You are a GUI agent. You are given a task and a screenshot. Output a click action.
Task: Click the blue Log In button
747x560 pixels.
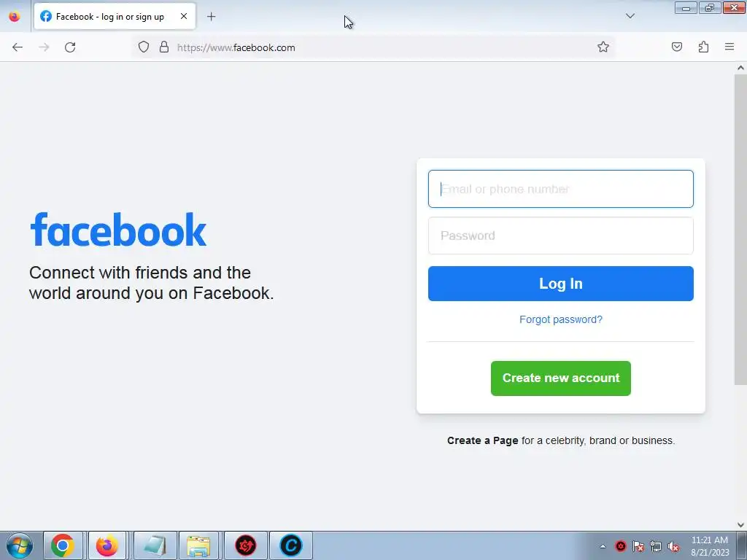[561, 284]
